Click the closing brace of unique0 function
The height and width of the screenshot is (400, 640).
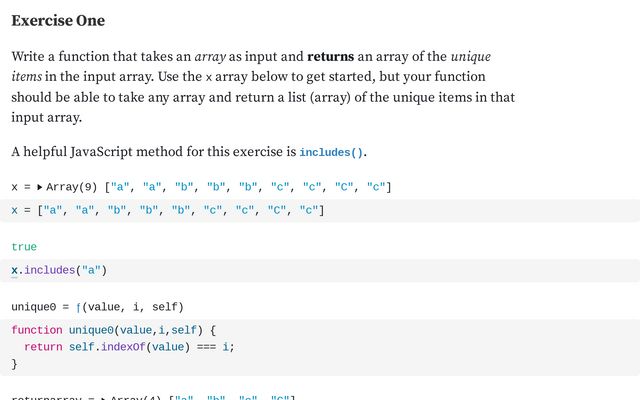tap(14, 364)
